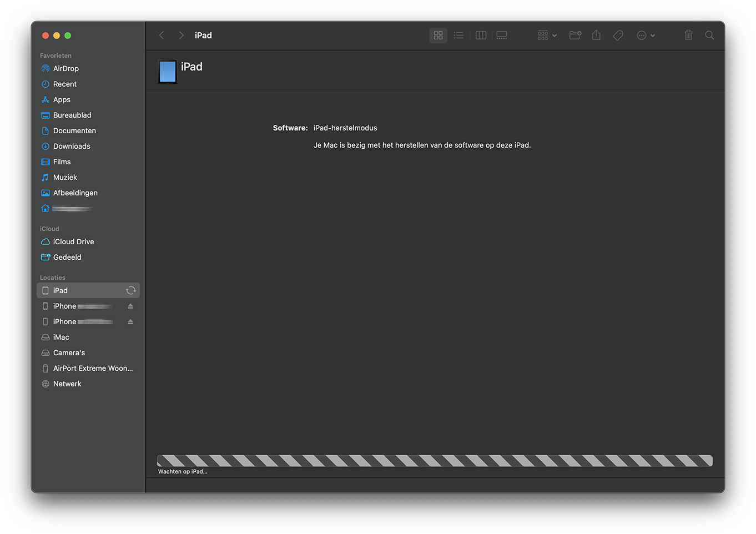The height and width of the screenshot is (534, 756).
Task: Select iMac in sidebar
Action: pyautogui.click(x=88, y=337)
